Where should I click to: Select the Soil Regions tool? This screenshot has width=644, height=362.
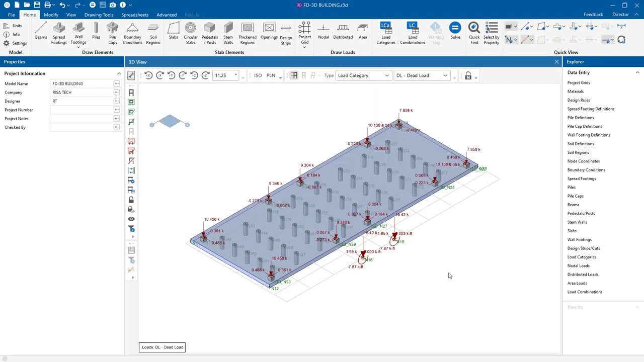coord(153,34)
